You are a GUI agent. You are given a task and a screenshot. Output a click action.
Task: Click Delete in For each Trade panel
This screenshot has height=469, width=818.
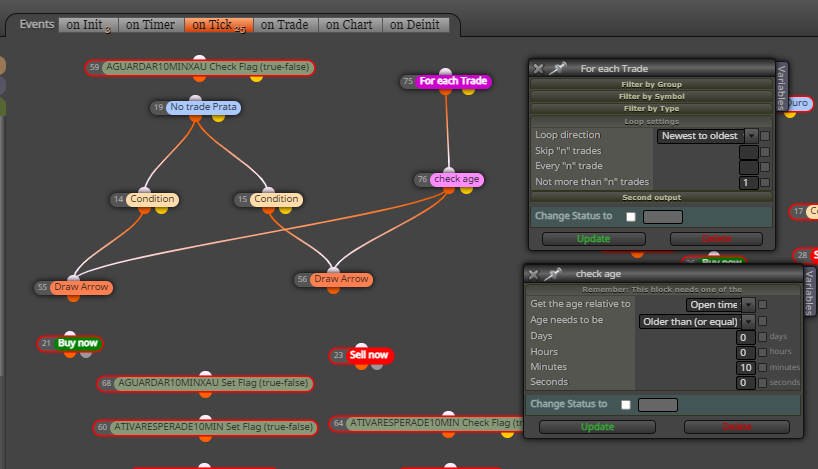[716, 238]
